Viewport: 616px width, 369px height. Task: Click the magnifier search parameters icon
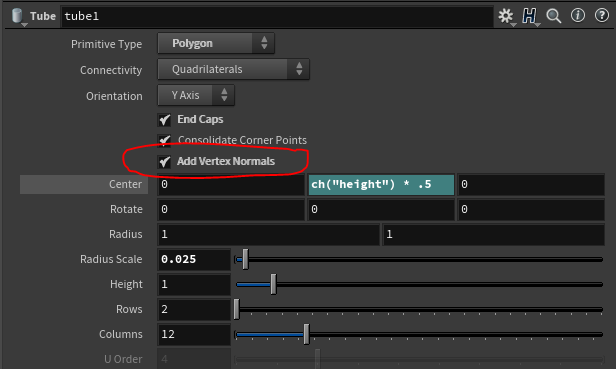[x=554, y=16]
